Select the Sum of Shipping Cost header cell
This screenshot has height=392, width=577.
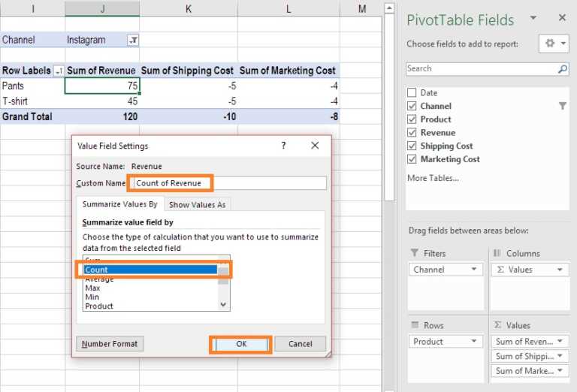189,71
